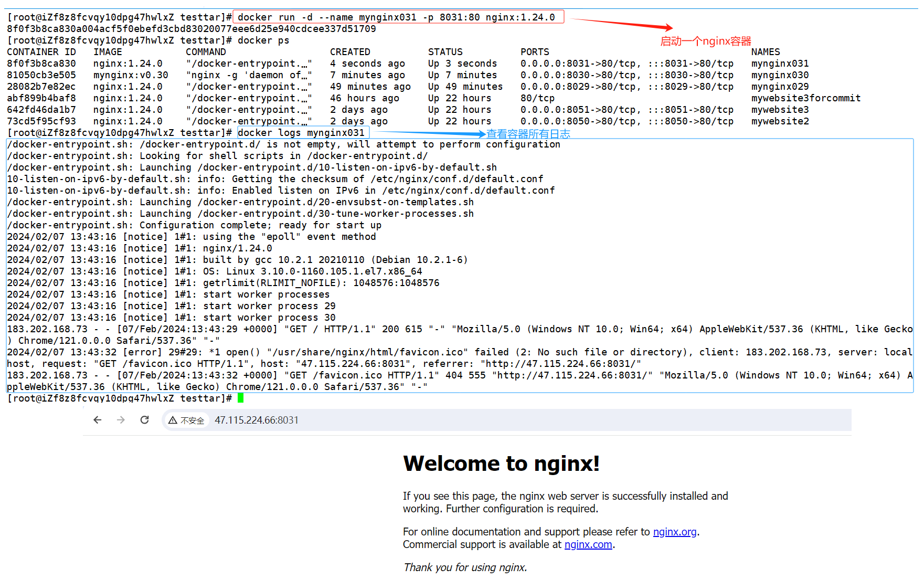Click container ID 81050cb3e505

pos(41,75)
